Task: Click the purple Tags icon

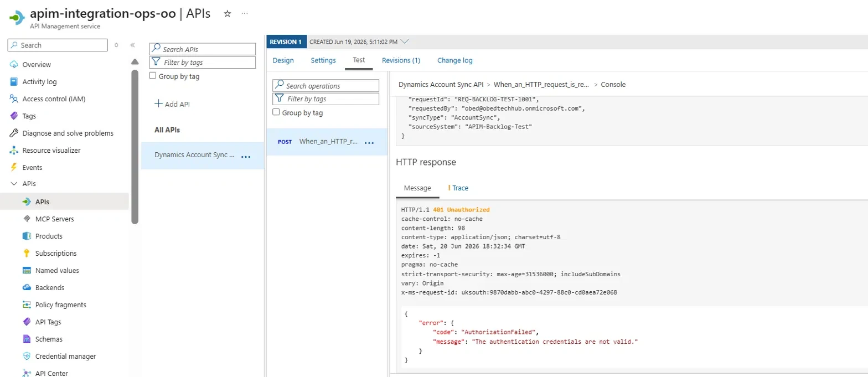Action: (14, 116)
